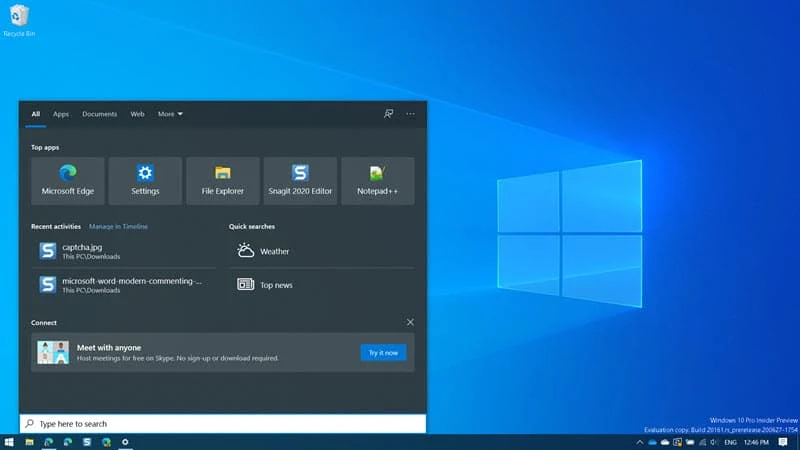800x450 pixels.
Task: Open File Explorer from the taskbar
Action: click(x=30, y=442)
